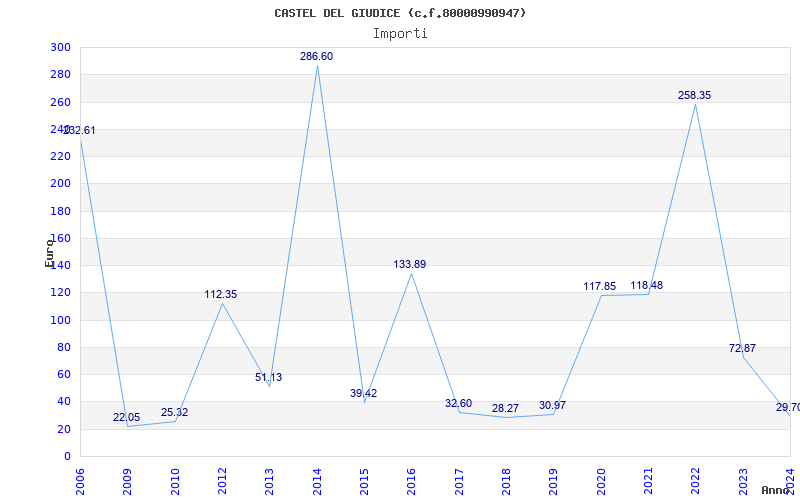The image size is (800, 500).
Task: Select year 2023 axis label
Action: click(742, 482)
